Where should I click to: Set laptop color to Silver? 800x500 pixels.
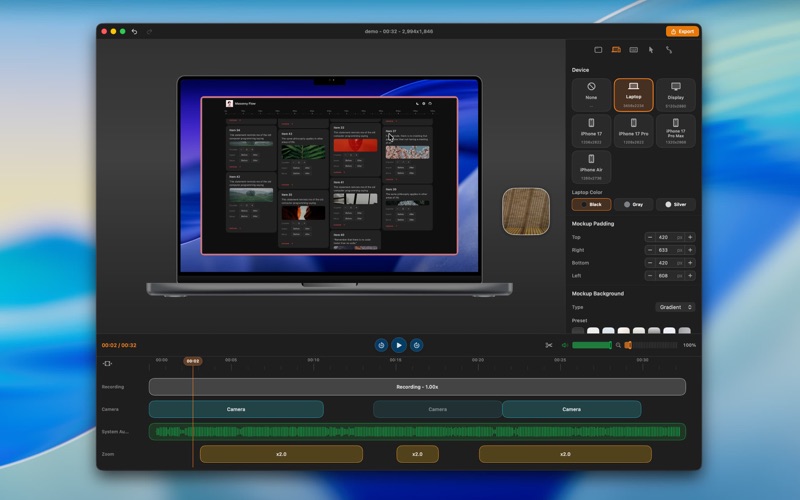coord(676,205)
